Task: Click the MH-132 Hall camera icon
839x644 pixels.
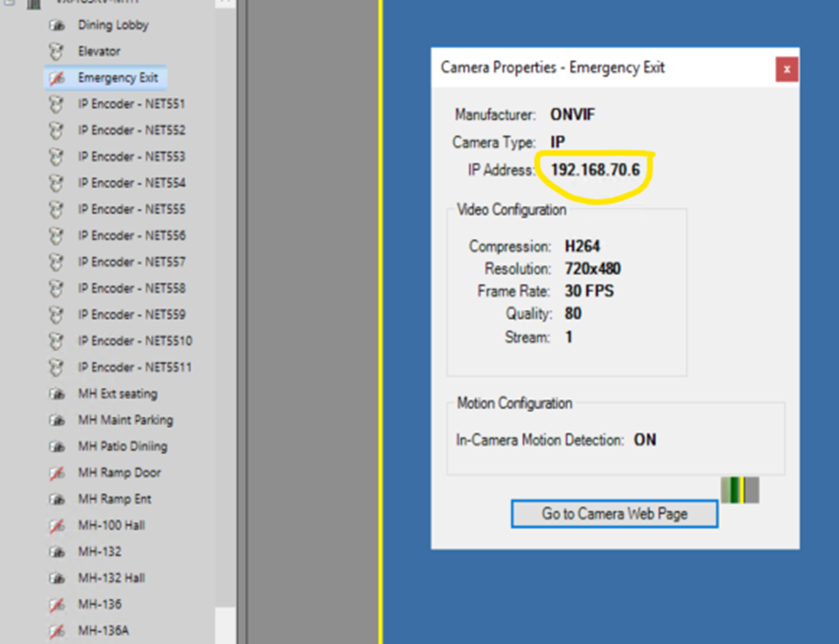Action: (x=56, y=578)
